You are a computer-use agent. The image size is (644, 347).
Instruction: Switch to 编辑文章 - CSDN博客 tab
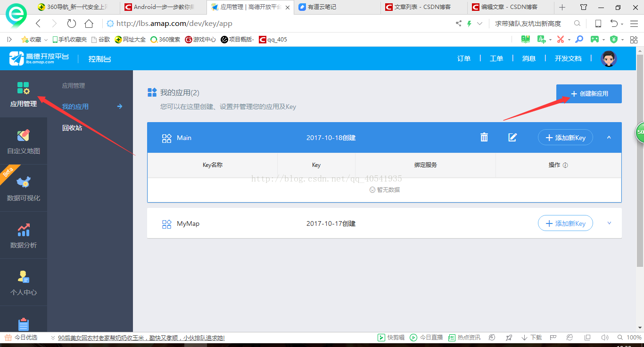point(510,7)
